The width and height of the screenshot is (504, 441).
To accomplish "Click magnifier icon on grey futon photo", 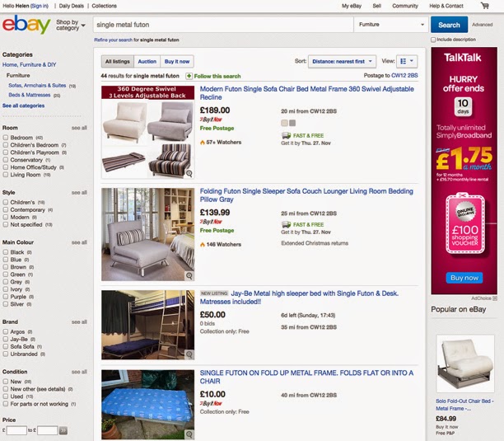I will point(189,275).
